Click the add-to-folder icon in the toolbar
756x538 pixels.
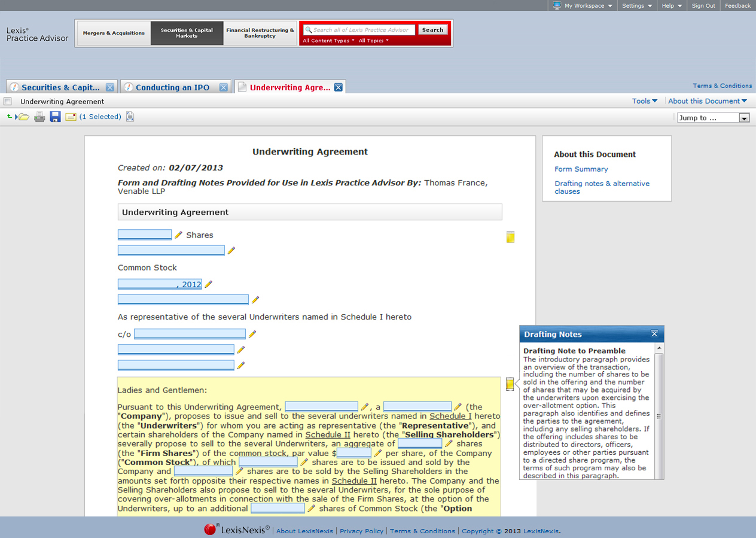18,117
